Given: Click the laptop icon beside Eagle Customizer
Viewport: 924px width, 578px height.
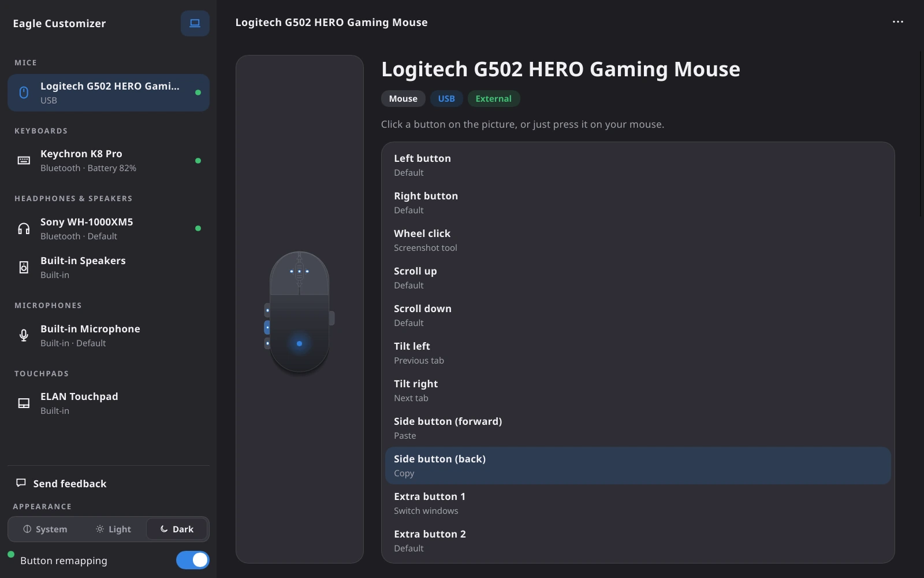Looking at the screenshot, I should click(195, 24).
